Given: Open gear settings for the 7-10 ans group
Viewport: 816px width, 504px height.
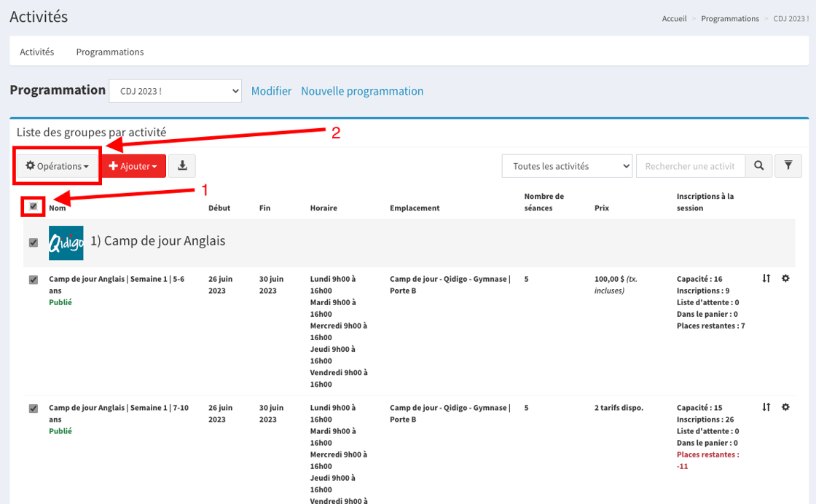Looking at the screenshot, I should coord(785,408).
